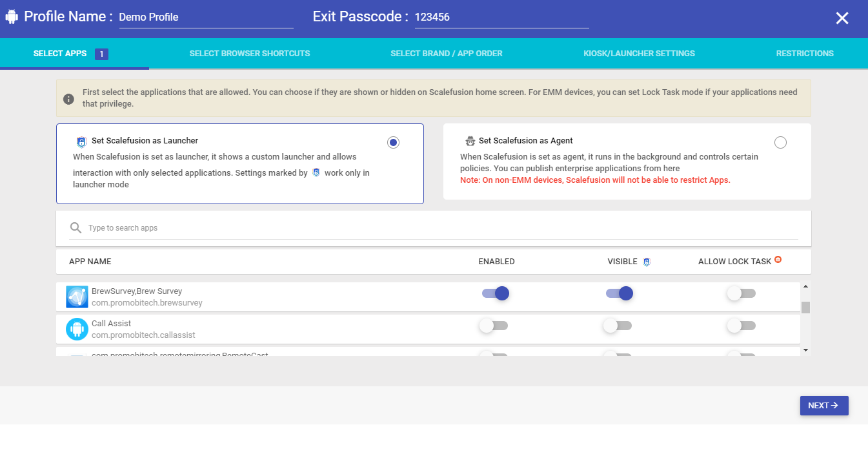Click the BrewSurvey app icon
Viewport: 868px width, 449px height.
tap(77, 297)
